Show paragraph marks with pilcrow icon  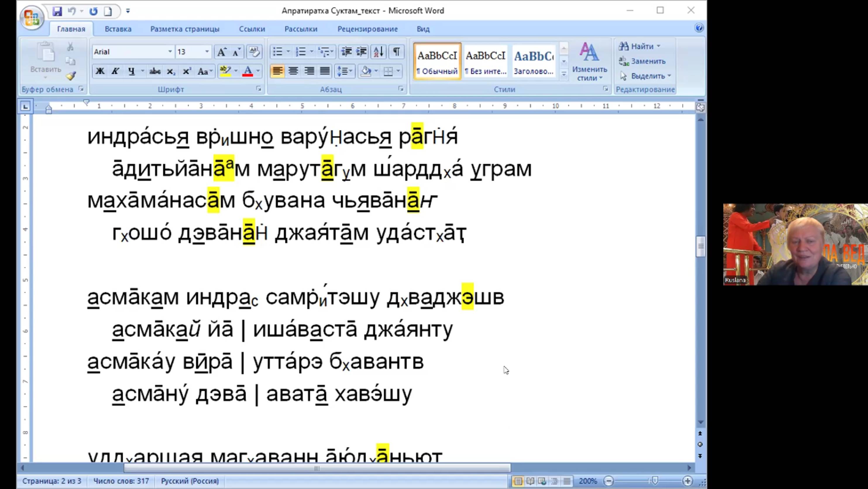click(396, 52)
